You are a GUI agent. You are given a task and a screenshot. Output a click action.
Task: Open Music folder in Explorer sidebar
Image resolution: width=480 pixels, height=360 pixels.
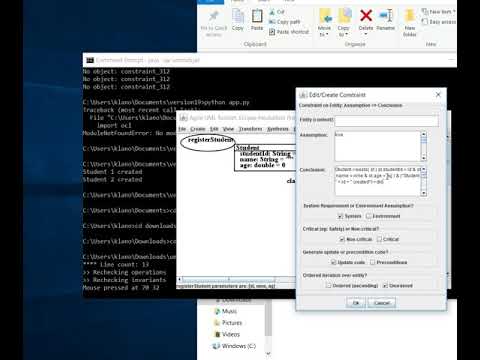click(x=229, y=311)
